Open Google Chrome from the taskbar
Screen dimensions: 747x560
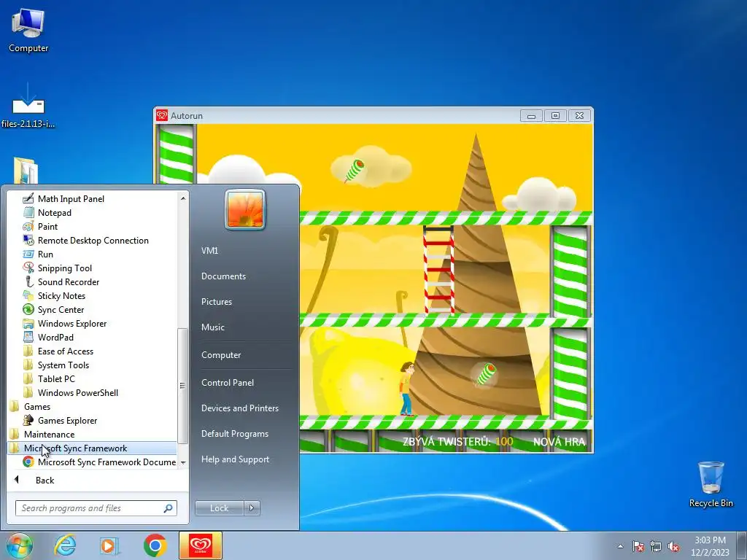point(155,545)
